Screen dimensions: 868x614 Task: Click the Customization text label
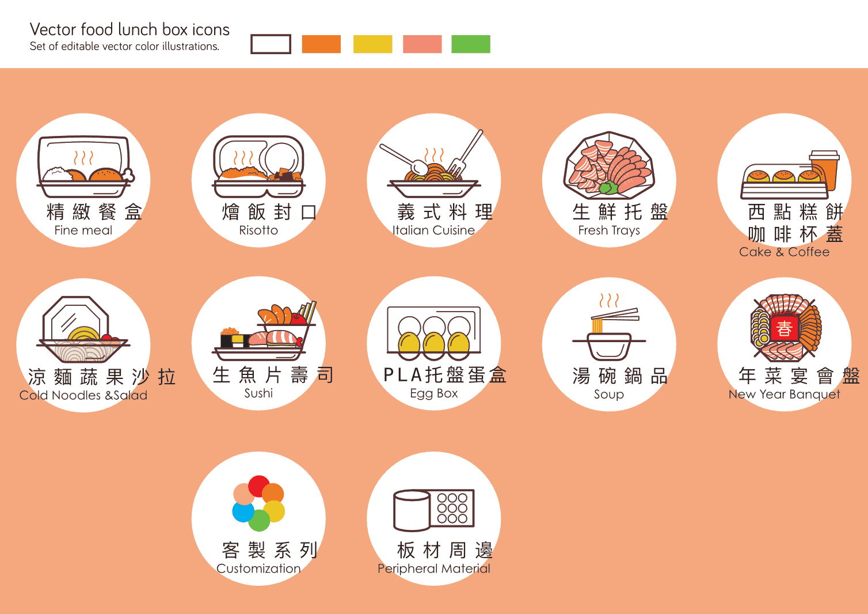(258, 568)
